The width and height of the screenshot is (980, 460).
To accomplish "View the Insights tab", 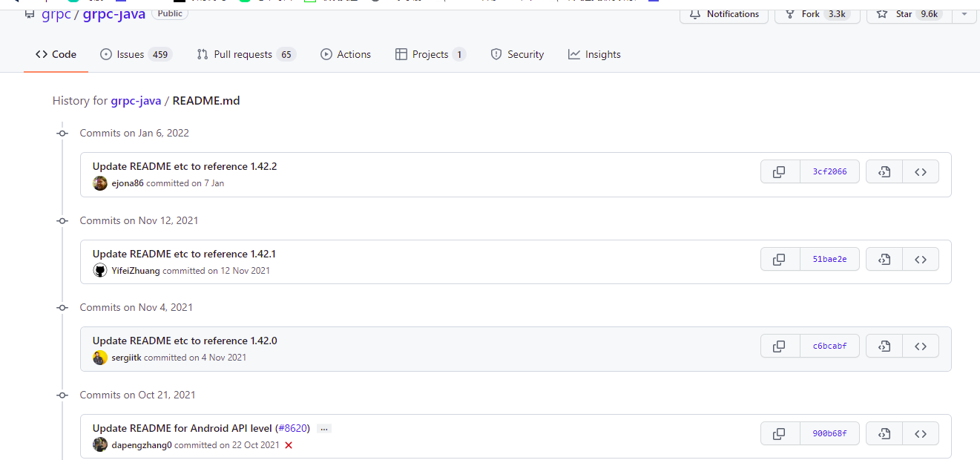I will [x=594, y=54].
